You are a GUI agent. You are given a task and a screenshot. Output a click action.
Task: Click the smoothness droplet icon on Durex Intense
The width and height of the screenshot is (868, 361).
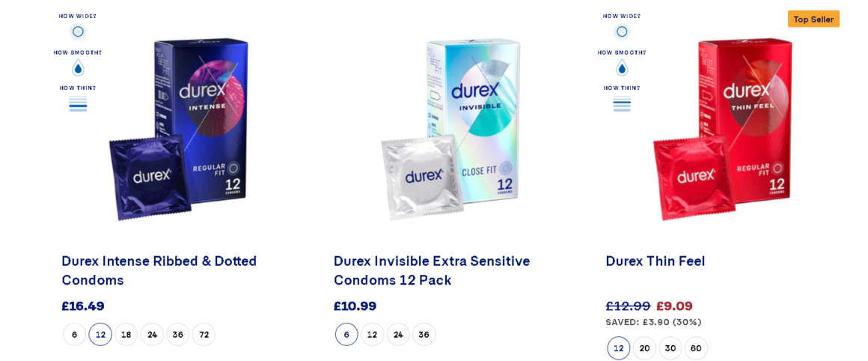pos(78,68)
